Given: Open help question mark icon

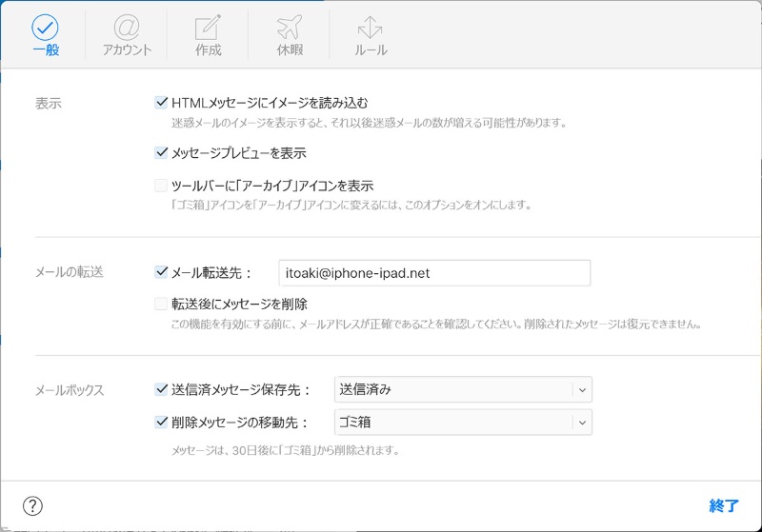Looking at the screenshot, I should (x=32, y=505).
